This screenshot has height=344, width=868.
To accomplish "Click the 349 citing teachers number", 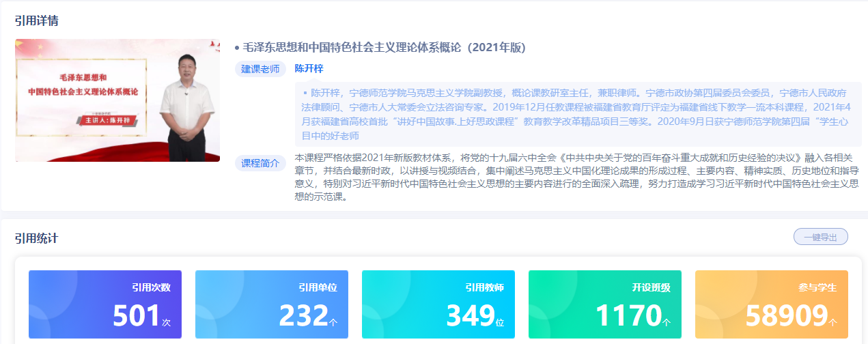I will pyautogui.click(x=470, y=316).
